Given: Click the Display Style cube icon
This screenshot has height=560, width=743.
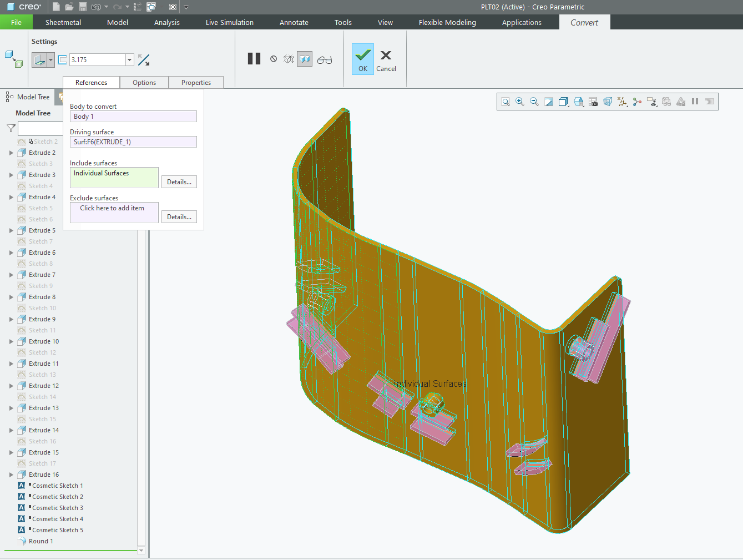Looking at the screenshot, I should [563, 102].
